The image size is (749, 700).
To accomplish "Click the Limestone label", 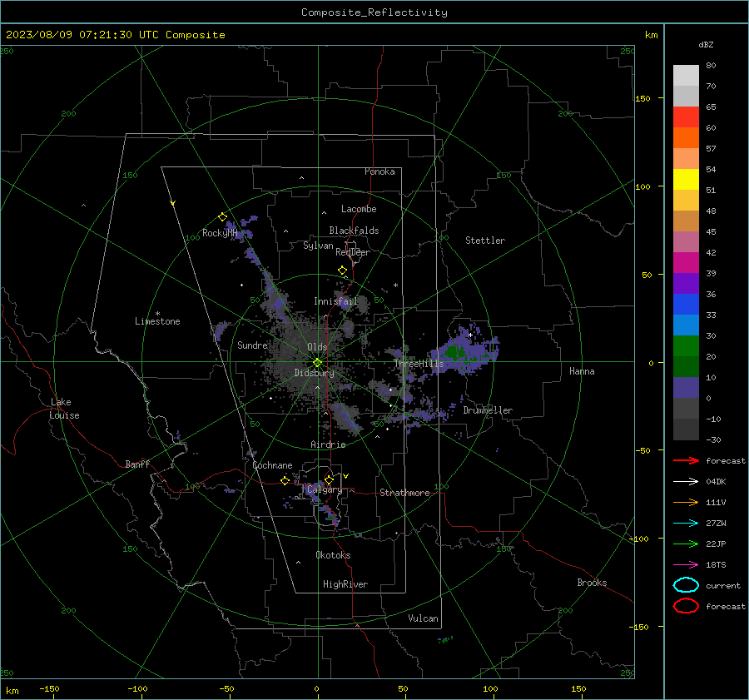I will (157, 321).
